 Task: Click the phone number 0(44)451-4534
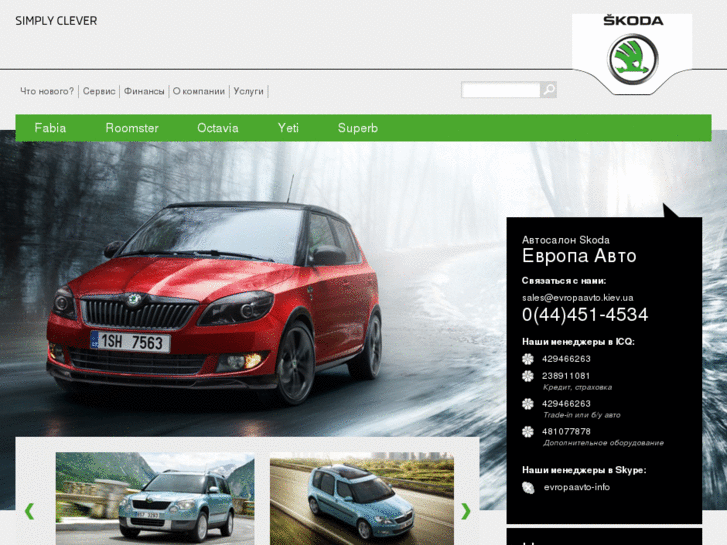[585, 314]
